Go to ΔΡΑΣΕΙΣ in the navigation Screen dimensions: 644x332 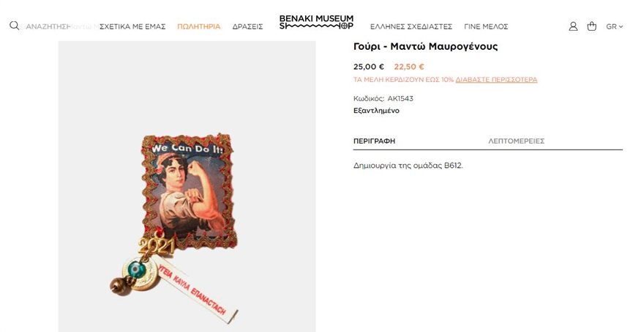(247, 26)
